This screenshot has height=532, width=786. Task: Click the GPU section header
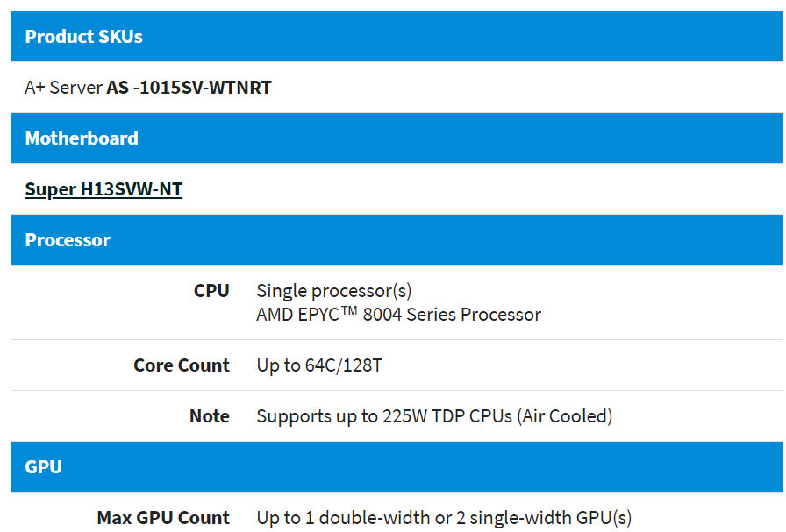click(x=43, y=466)
